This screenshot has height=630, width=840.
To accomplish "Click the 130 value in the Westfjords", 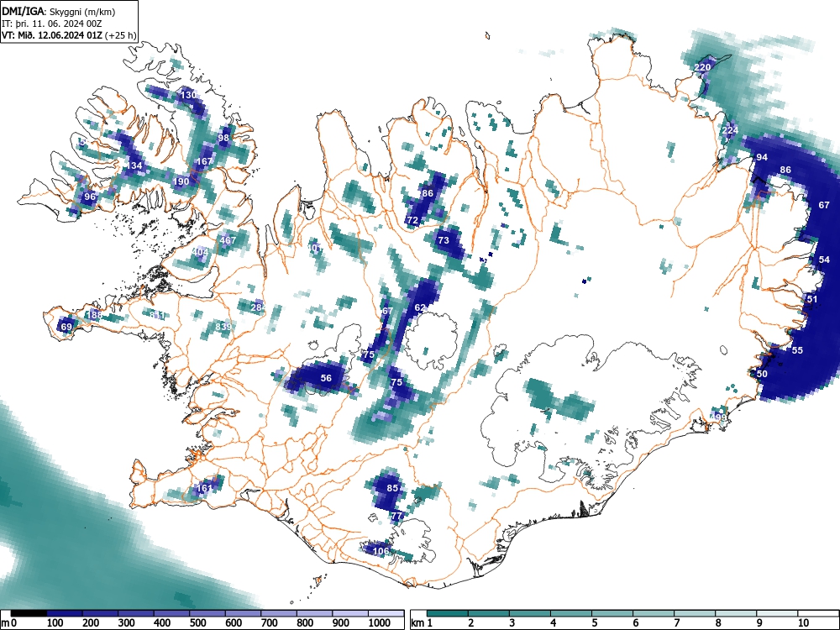I will click(x=188, y=95).
